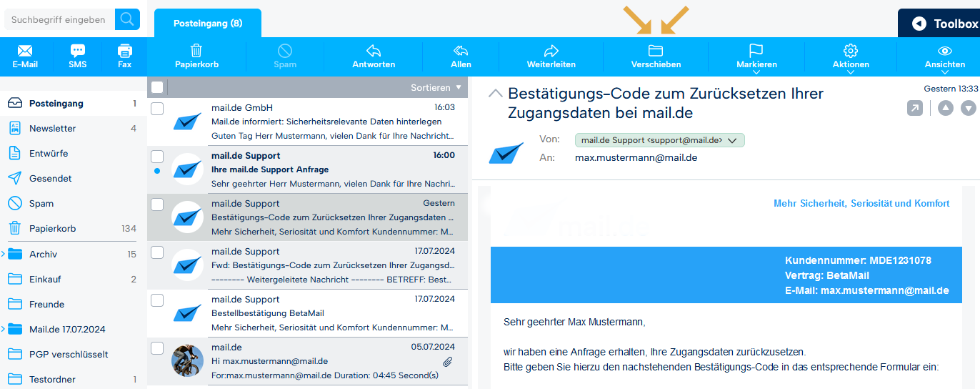The image size is (980, 389).
Task: Click the search magnifier button
Action: coord(127,19)
